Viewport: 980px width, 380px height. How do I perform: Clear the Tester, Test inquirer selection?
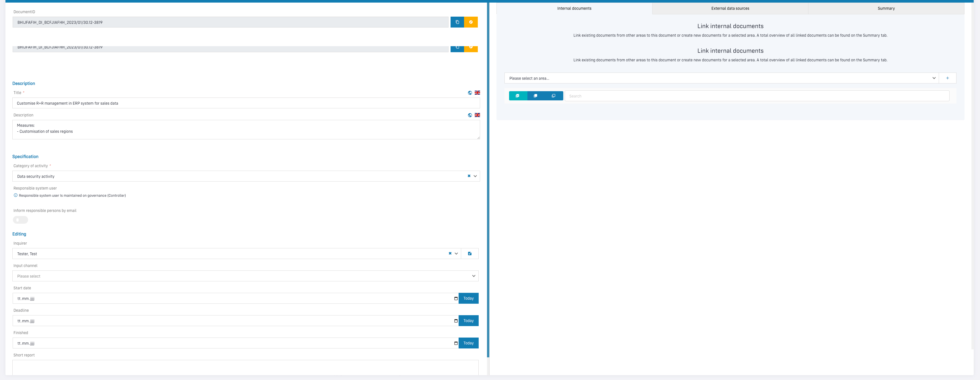coord(450,253)
